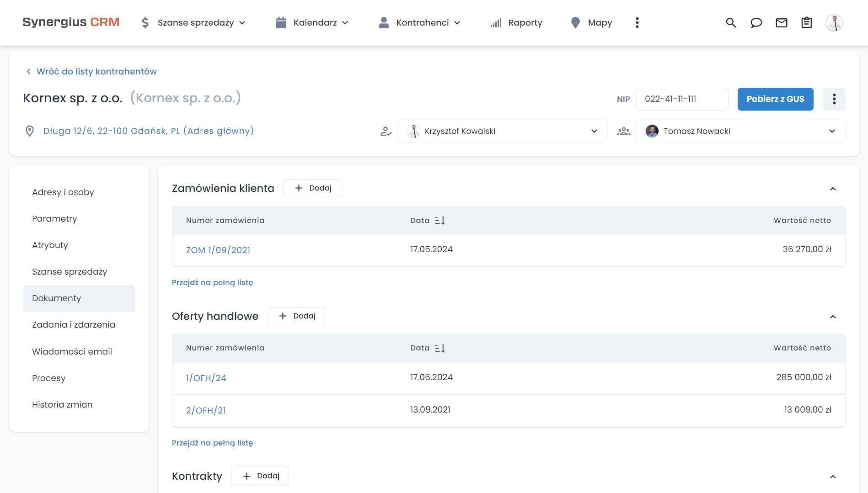Viewport: 868px width, 493px height.
Task: Click the location pin icon beside the Gdańsk address
Action: [30, 131]
